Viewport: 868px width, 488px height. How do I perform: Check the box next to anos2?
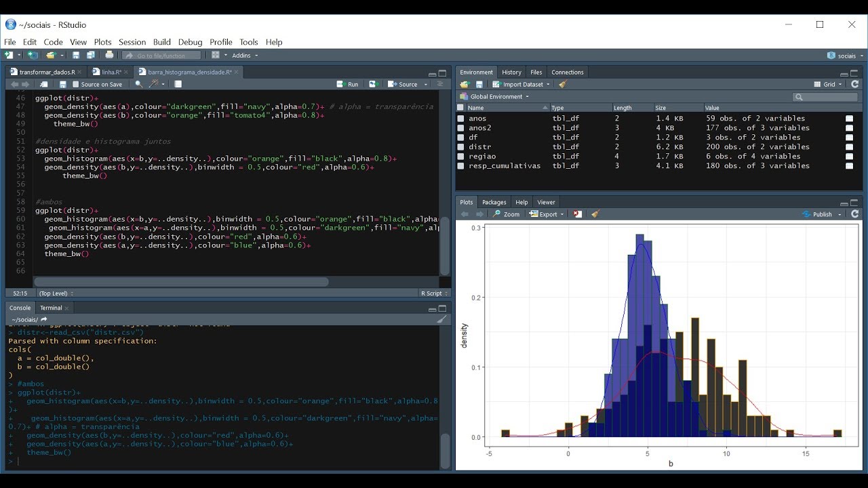point(460,128)
